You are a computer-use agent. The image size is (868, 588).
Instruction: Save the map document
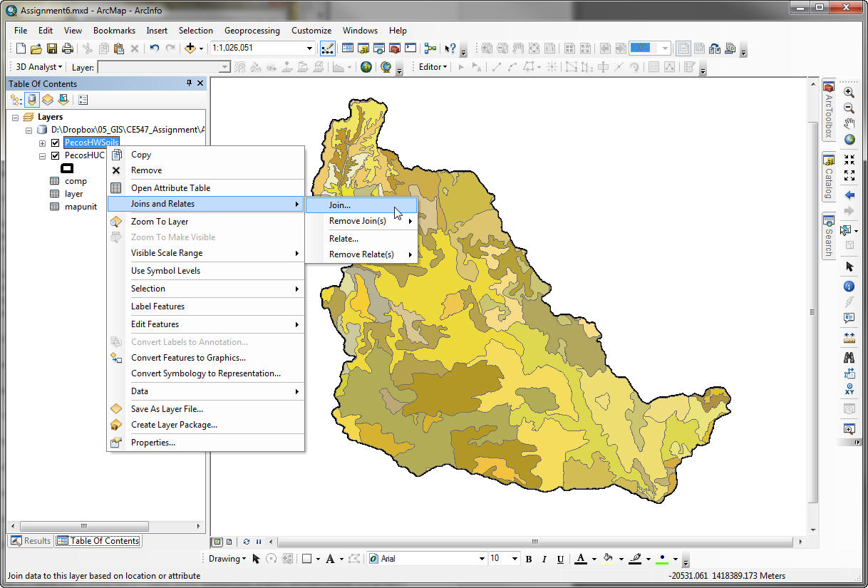click(52, 48)
